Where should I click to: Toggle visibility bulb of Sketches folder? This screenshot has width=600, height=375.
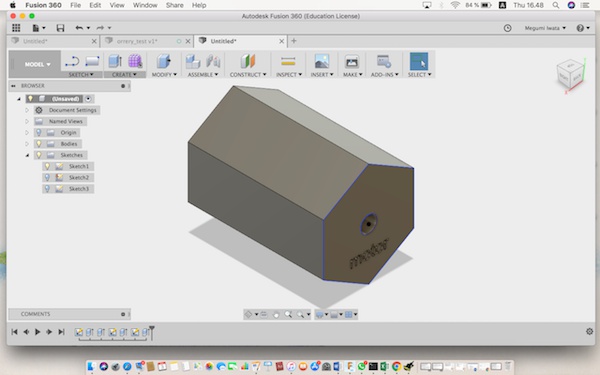point(39,155)
